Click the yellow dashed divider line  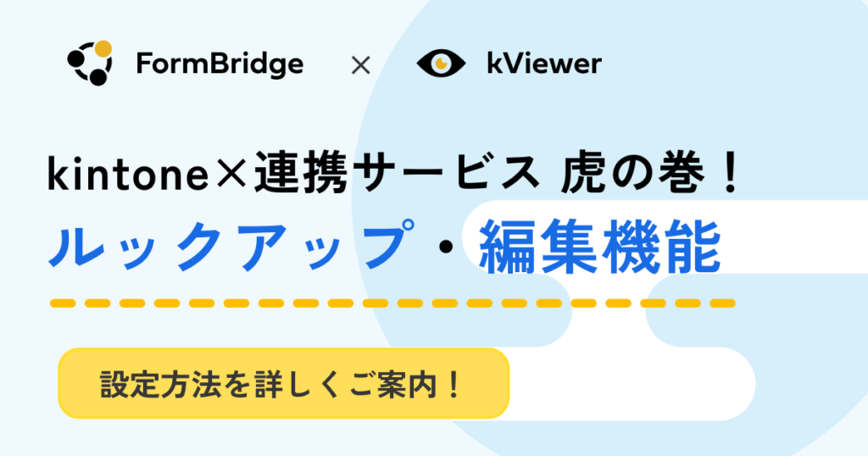click(392, 303)
